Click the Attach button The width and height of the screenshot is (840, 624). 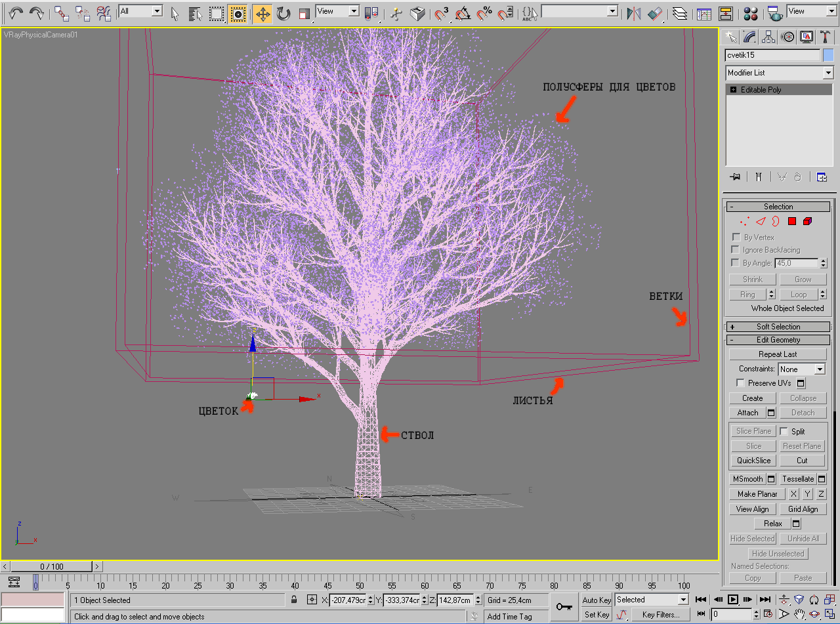747,413
